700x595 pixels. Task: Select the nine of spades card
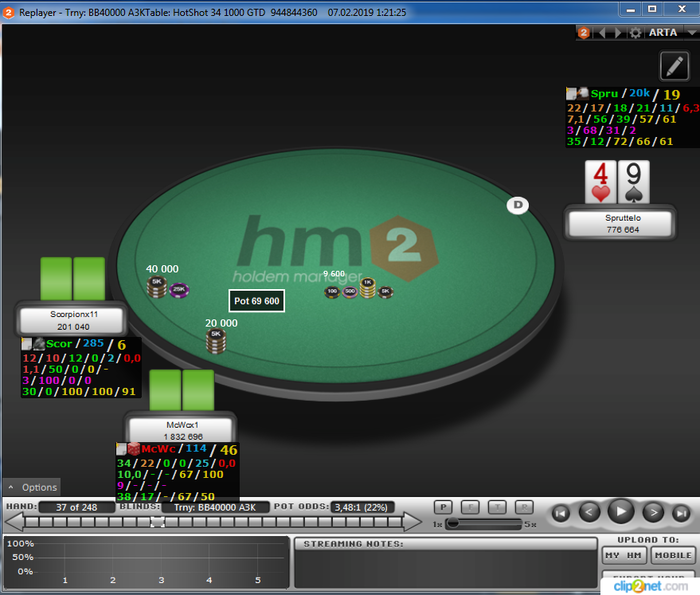pyautogui.click(x=634, y=182)
